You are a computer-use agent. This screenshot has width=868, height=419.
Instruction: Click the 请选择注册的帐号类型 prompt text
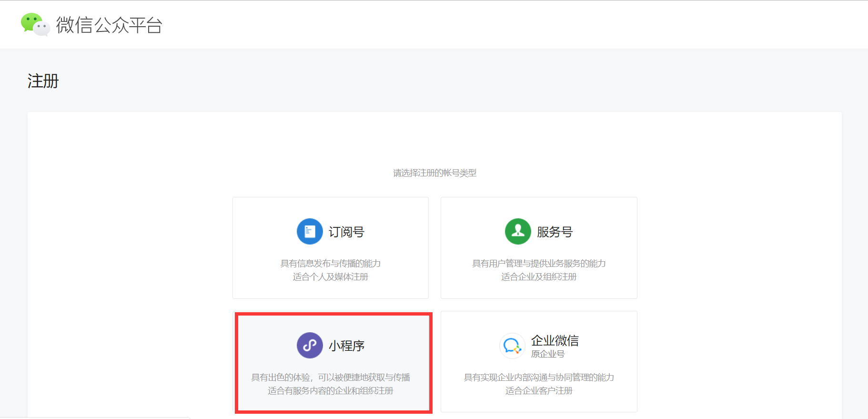coord(434,173)
